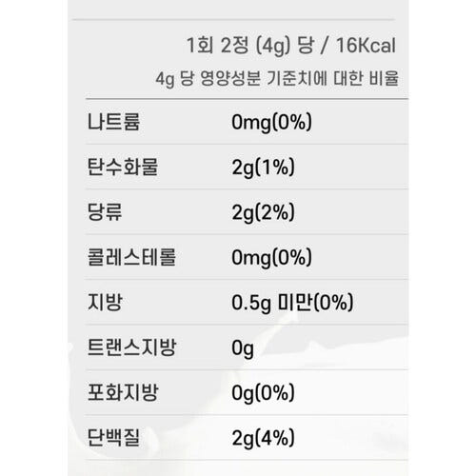
Task: Click the 포화지방 row label
Action: click(123, 392)
